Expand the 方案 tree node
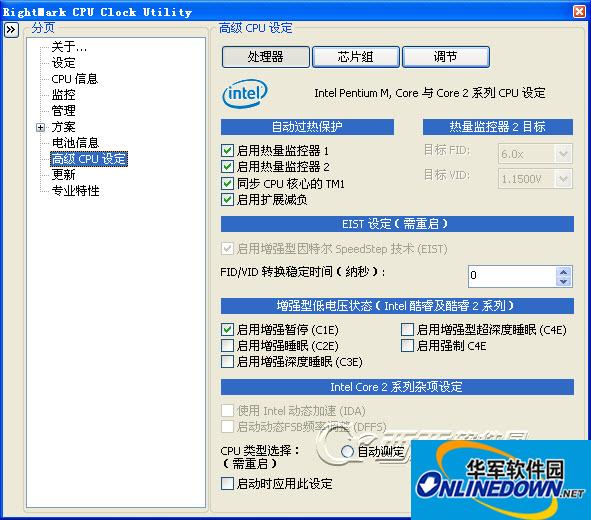 click(40, 127)
